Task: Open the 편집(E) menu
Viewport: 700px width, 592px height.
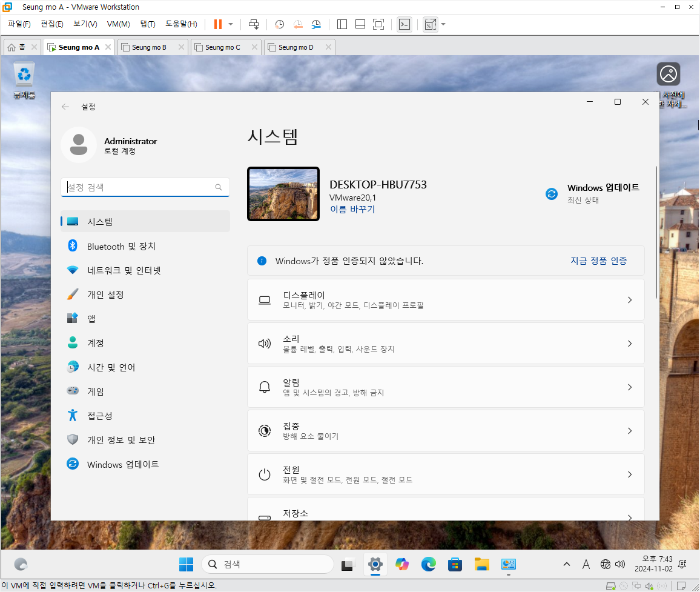Action: click(52, 24)
